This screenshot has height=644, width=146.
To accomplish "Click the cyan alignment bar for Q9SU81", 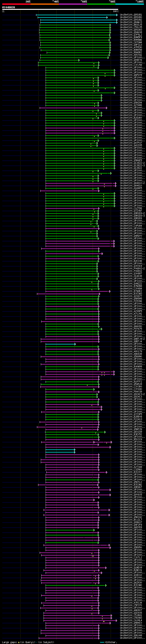I will [x=77, y=15].
